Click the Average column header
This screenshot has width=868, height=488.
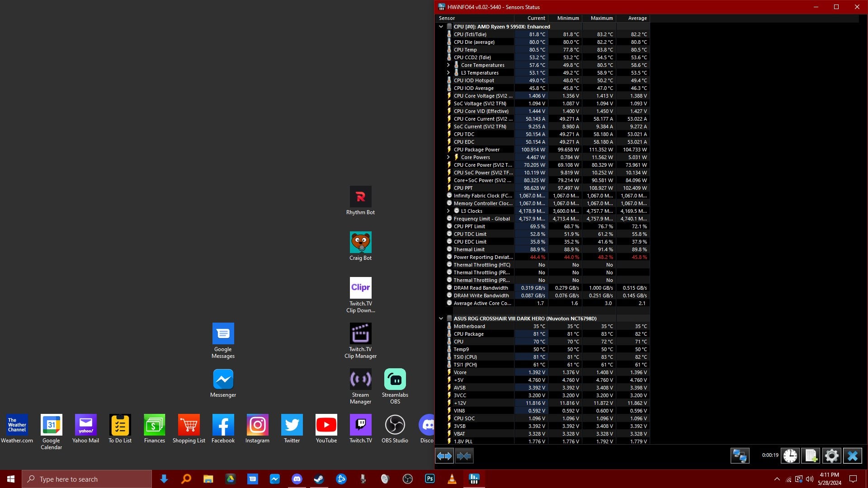click(x=633, y=18)
